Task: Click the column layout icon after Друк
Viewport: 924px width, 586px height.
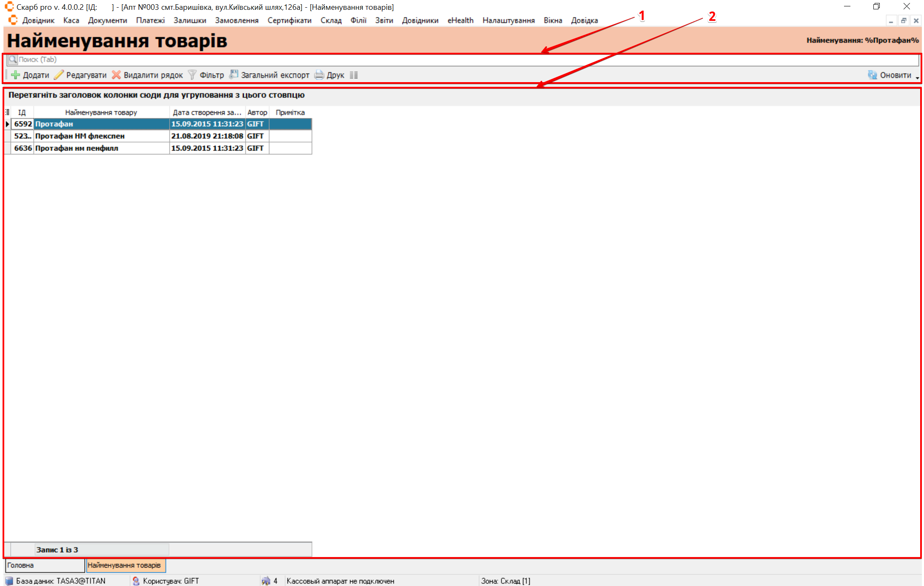Action: point(354,75)
